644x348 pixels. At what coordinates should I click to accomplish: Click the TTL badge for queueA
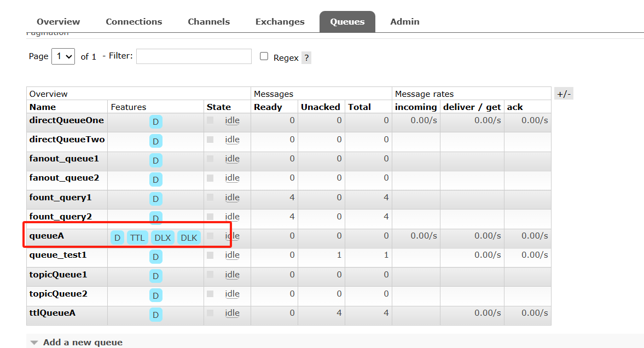click(137, 238)
